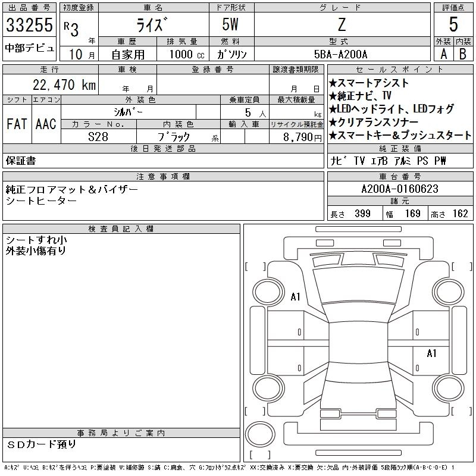Screen dimensions: 476x476
Task: Click the SDカード預り office notice
Action: [x=42, y=444]
